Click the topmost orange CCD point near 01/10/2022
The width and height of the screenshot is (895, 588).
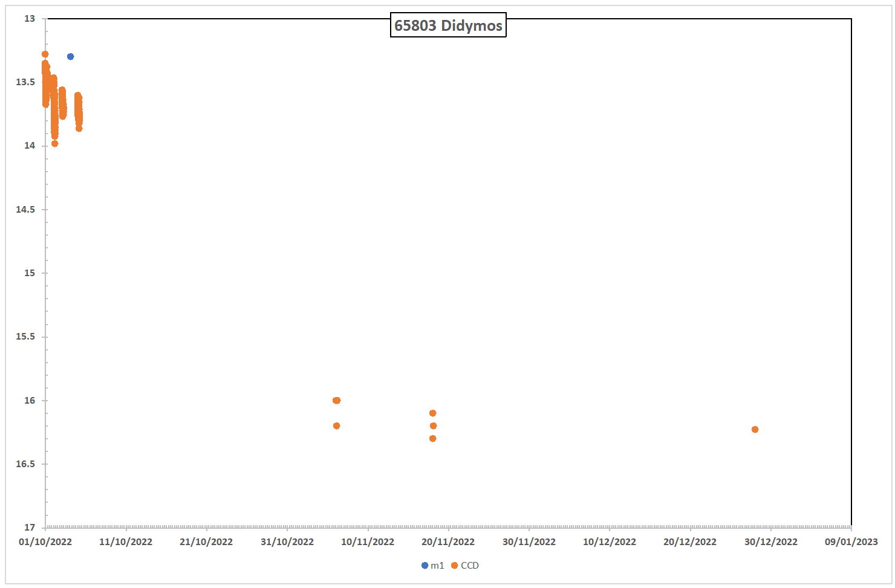click(45, 54)
